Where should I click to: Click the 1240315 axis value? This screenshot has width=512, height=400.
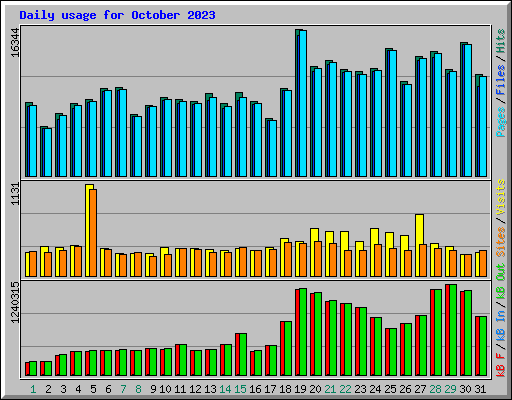pyautogui.click(x=15, y=302)
